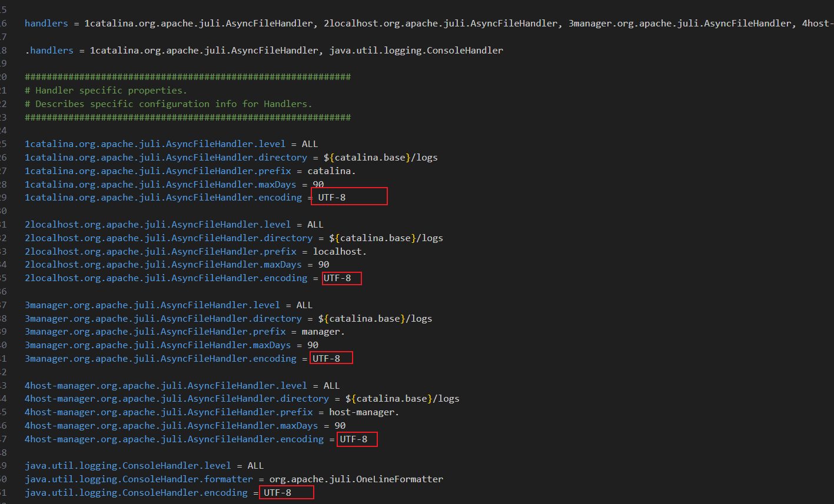Image resolution: width=834 pixels, height=504 pixels.
Task: Click the 3manager level value ALL
Action: coord(304,305)
